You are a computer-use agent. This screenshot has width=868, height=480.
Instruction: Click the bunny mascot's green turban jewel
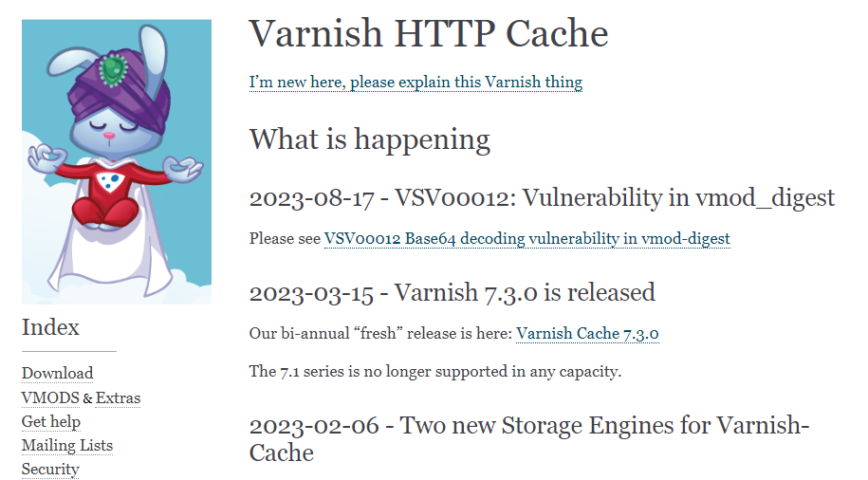click(x=113, y=67)
